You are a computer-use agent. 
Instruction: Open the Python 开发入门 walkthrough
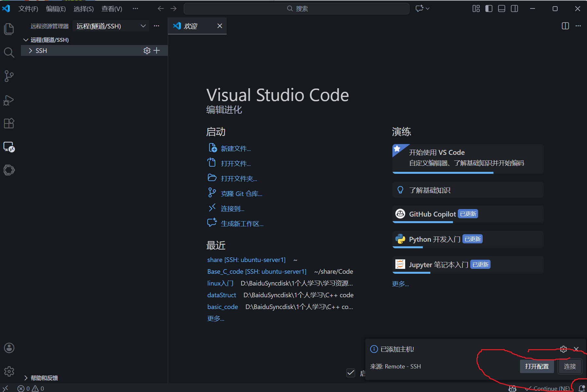click(468, 239)
